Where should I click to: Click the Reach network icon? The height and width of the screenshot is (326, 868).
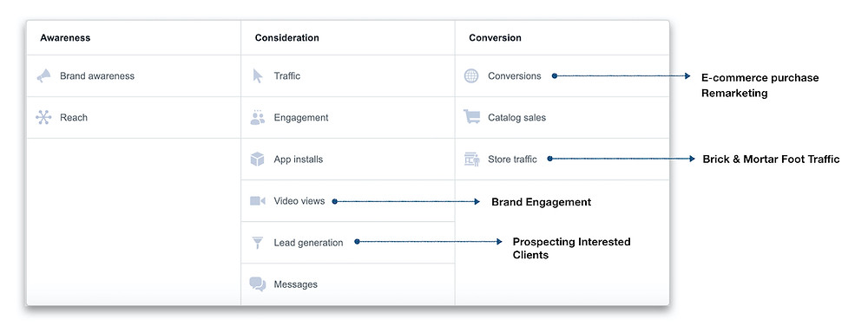43,117
